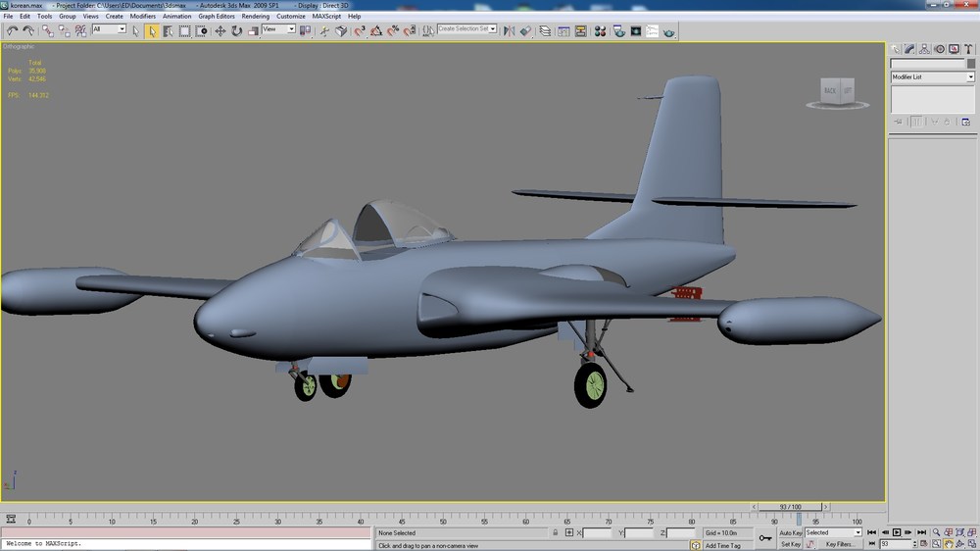Image resolution: width=980 pixels, height=551 pixels.
Task: Open the Create Selection Set dropdown
Action: [x=466, y=28]
